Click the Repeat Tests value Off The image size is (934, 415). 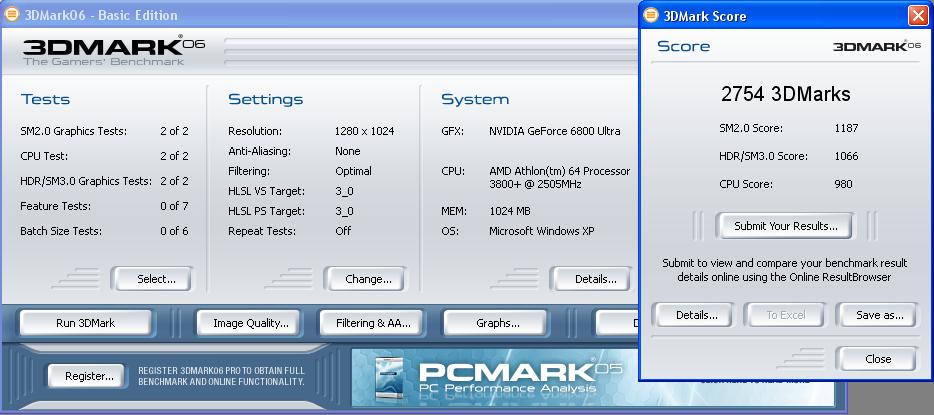click(x=343, y=231)
